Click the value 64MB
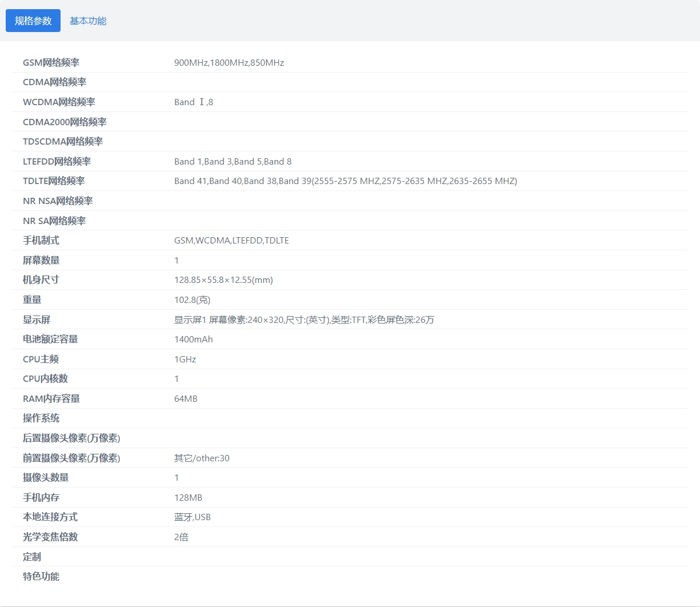The height and width of the screenshot is (607, 700). coord(186,398)
